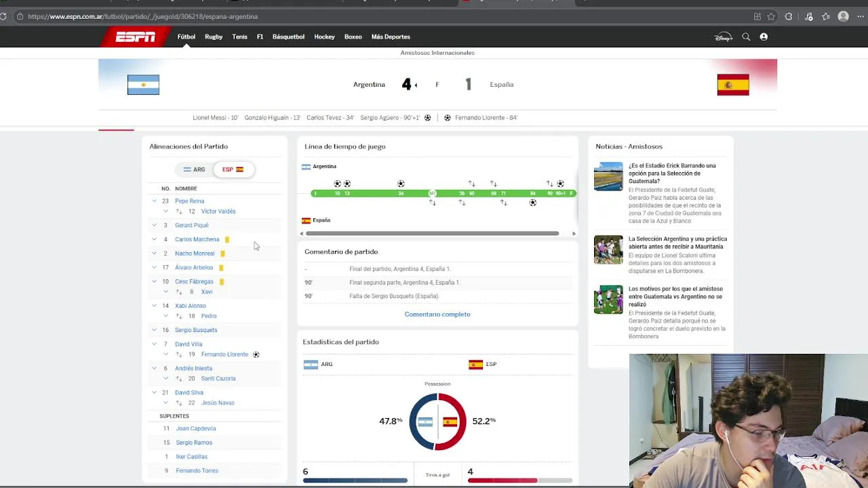Open browser extensions puzzle icon
The width and height of the screenshot is (868, 488).
point(789,16)
